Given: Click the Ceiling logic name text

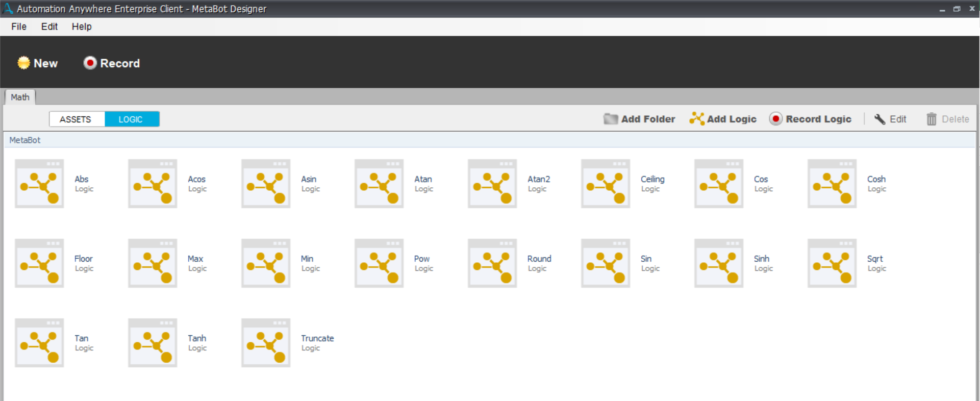Looking at the screenshot, I should [652, 179].
